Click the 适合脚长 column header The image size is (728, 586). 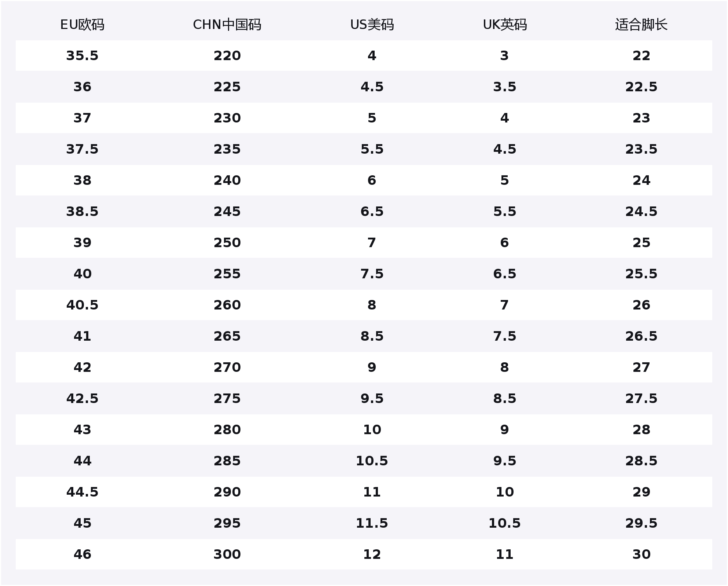[641, 25]
